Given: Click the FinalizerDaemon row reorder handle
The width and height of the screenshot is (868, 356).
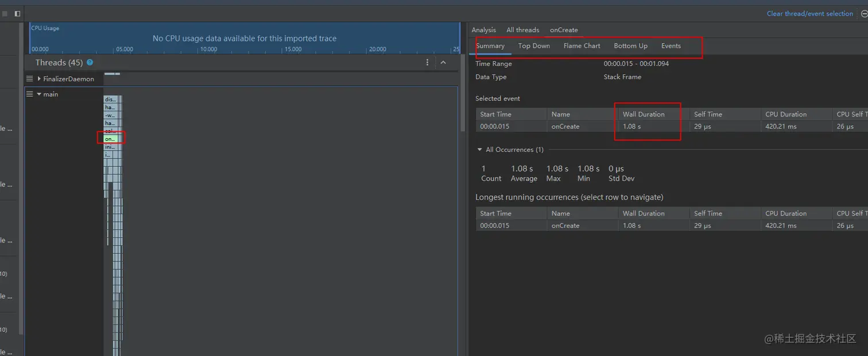Looking at the screenshot, I should [30, 79].
